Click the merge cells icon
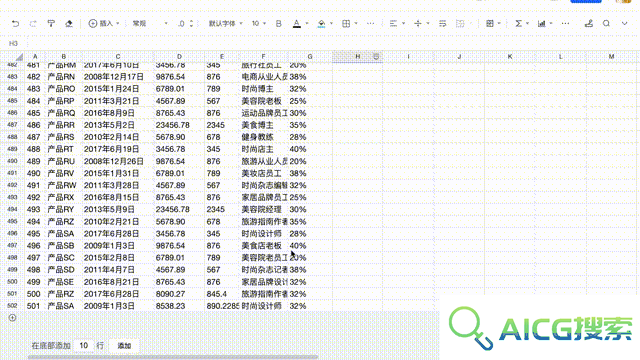 460,24
